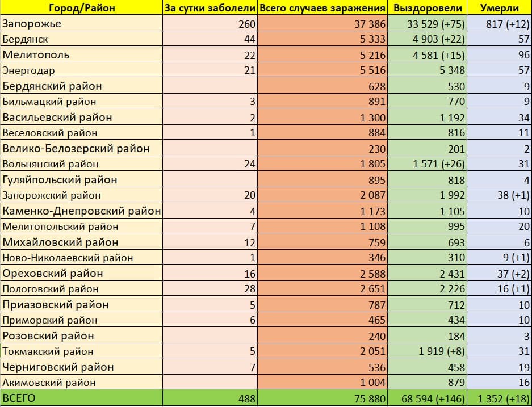Select the Умерли column header
Viewport: 532px width, 407px height.
tap(499, 8)
